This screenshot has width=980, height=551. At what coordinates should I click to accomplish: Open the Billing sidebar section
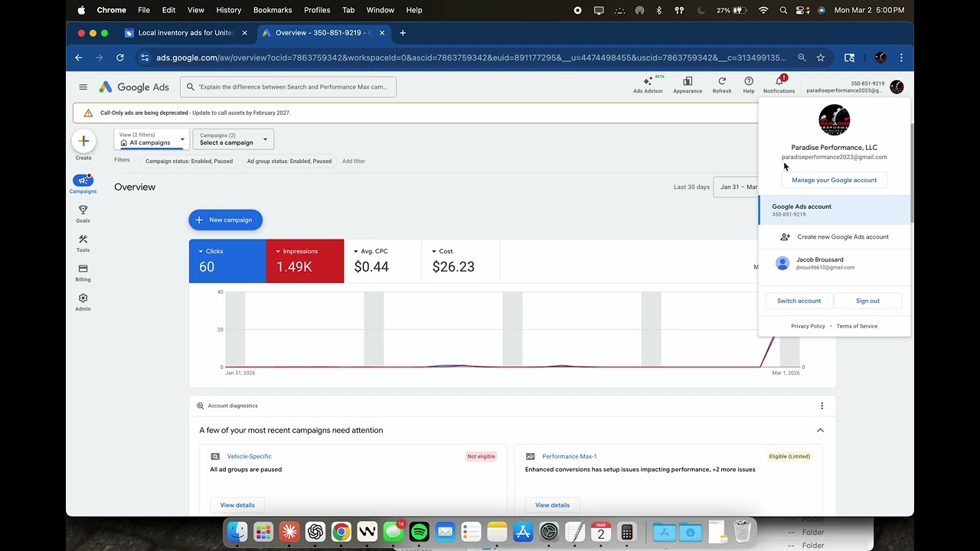click(x=83, y=272)
